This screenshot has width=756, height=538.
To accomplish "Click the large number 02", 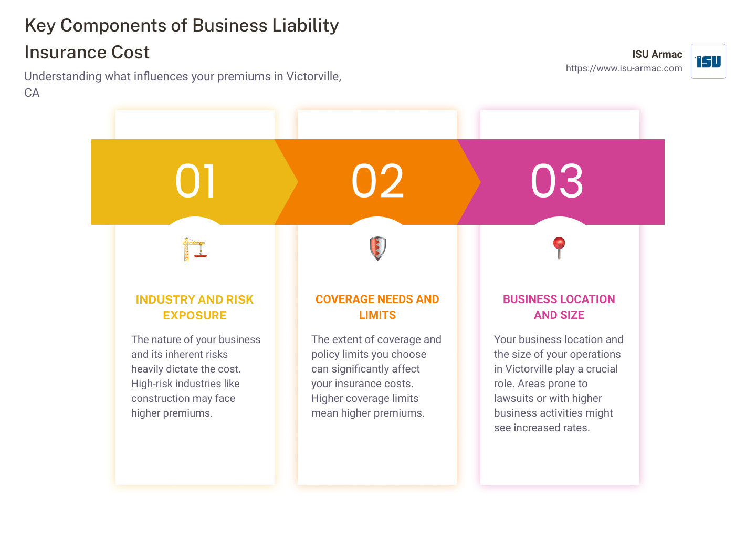I will 377,181.
